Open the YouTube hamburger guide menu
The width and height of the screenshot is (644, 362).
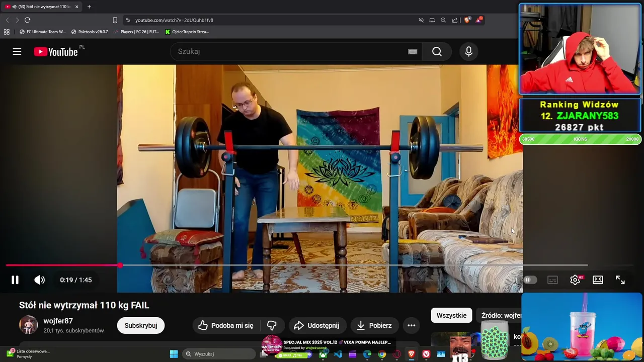click(x=17, y=52)
